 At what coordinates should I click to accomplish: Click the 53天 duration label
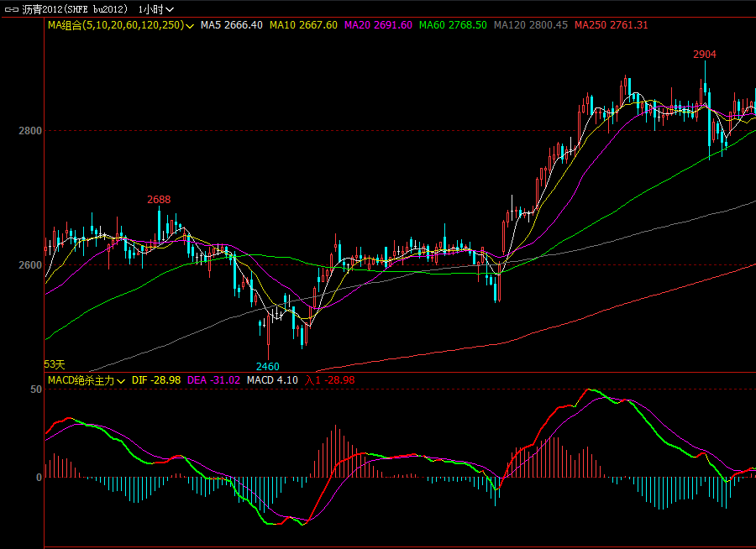55,365
